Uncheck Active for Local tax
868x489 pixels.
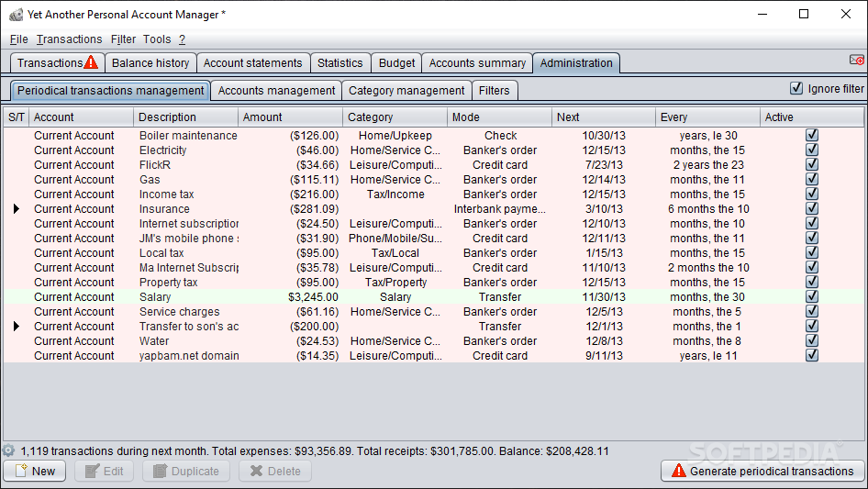[x=811, y=252]
